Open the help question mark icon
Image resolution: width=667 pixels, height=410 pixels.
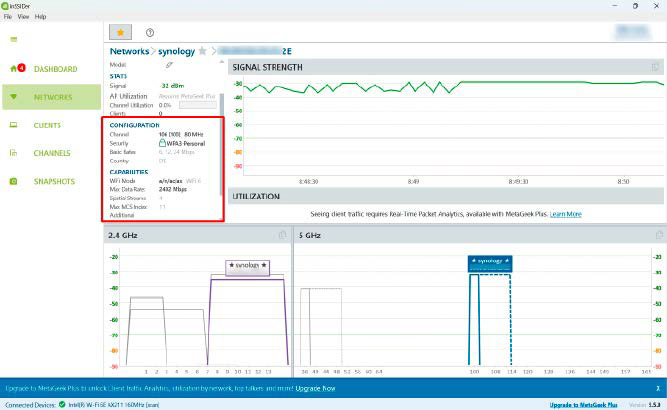click(x=150, y=32)
